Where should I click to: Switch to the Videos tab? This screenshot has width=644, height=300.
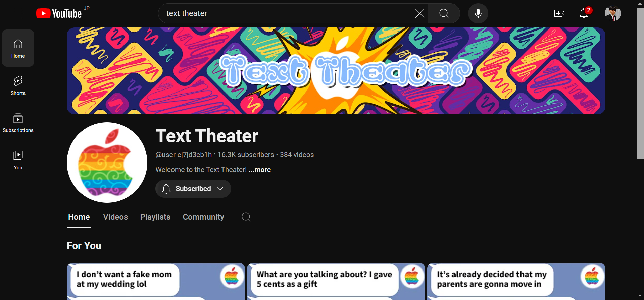pyautogui.click(x=115, y=217)
